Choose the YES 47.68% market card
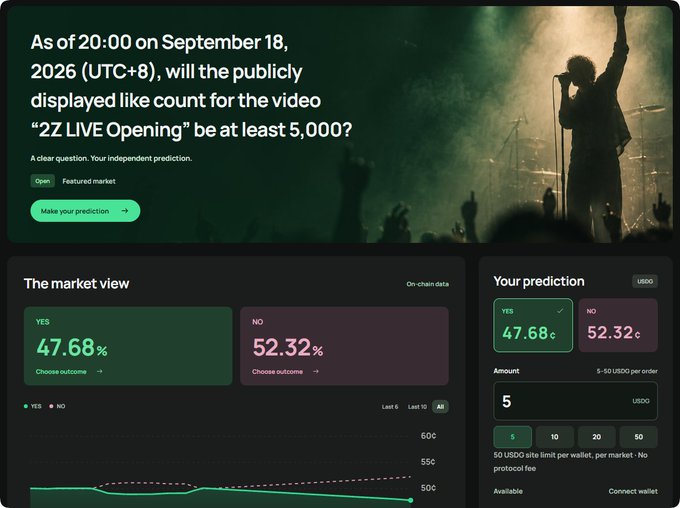The width and height of the screenshot is (680, 508). 128,346
